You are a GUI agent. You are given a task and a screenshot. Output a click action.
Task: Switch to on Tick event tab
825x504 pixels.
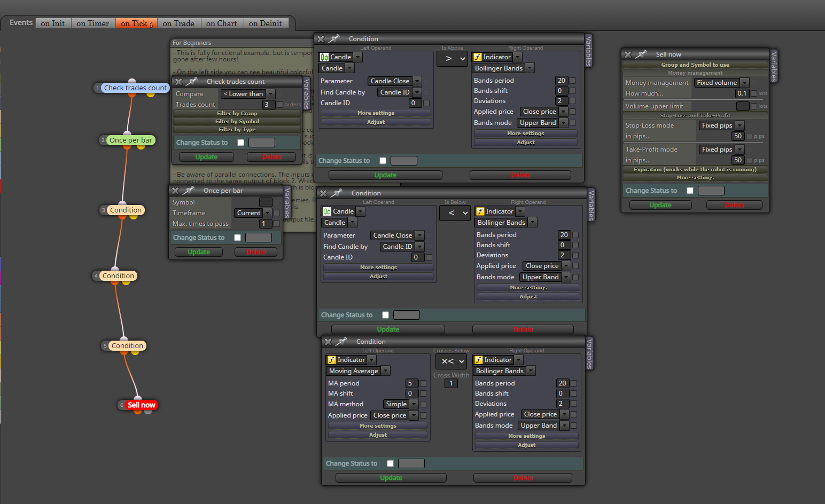click(136, 23)
